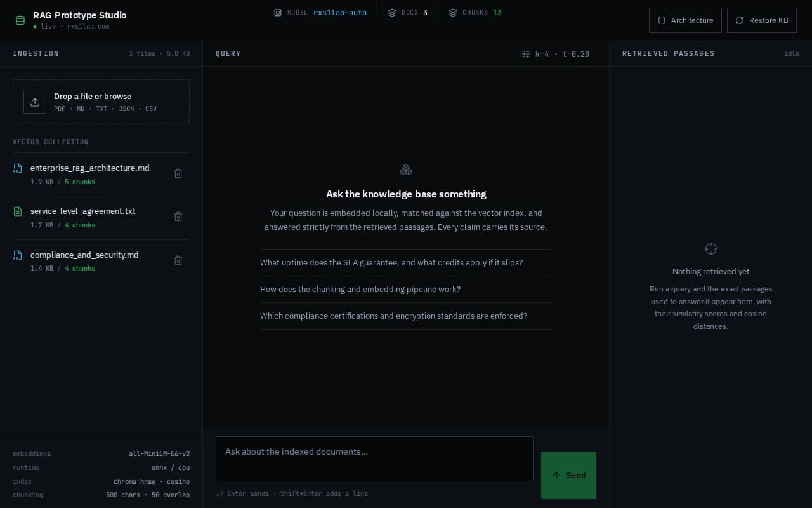Screen dimensions: 812x508
Task: Click the green database logo icon
Action: coord(20,20)
